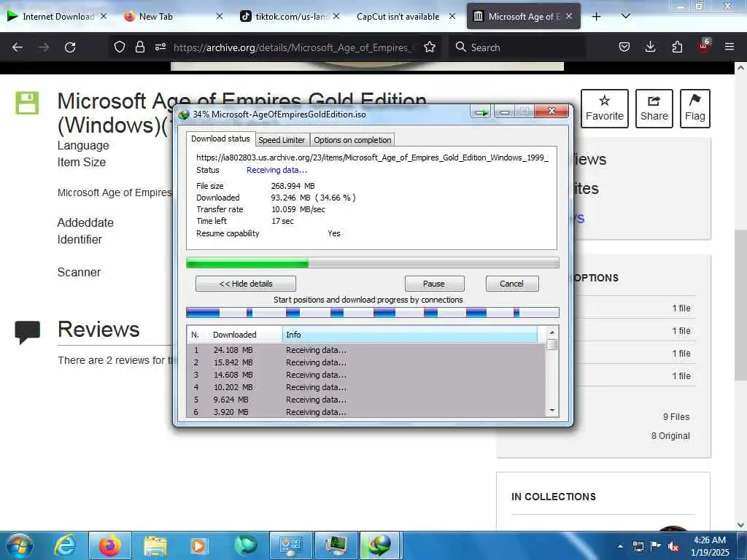This screenshot has width=747, height=560.
Task: Open Firefox downloads panel
Action: (x=650, y=47)
